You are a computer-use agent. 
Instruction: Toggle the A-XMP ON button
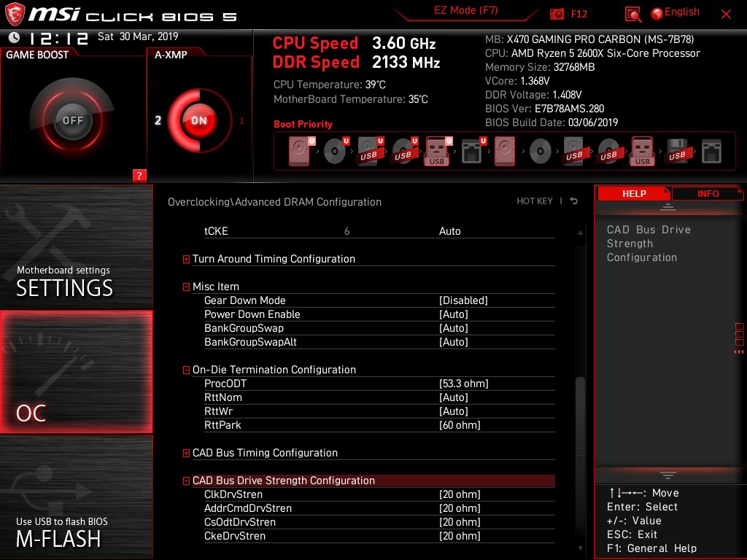199,120
